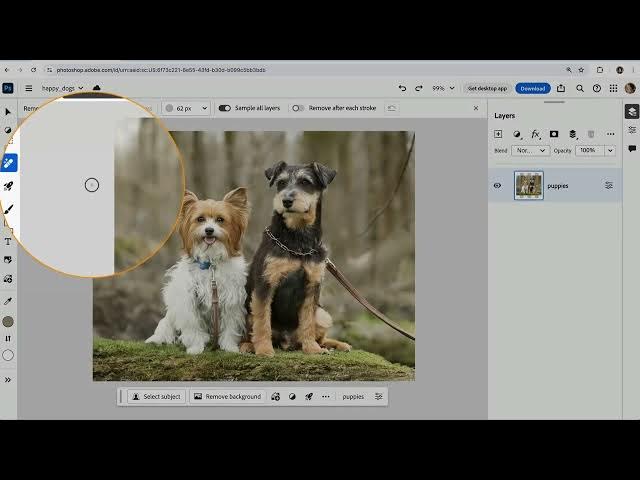Click generative fill icon in contextual bar
The height and width of the screenshot is (480, 640).
coord(276,397)
